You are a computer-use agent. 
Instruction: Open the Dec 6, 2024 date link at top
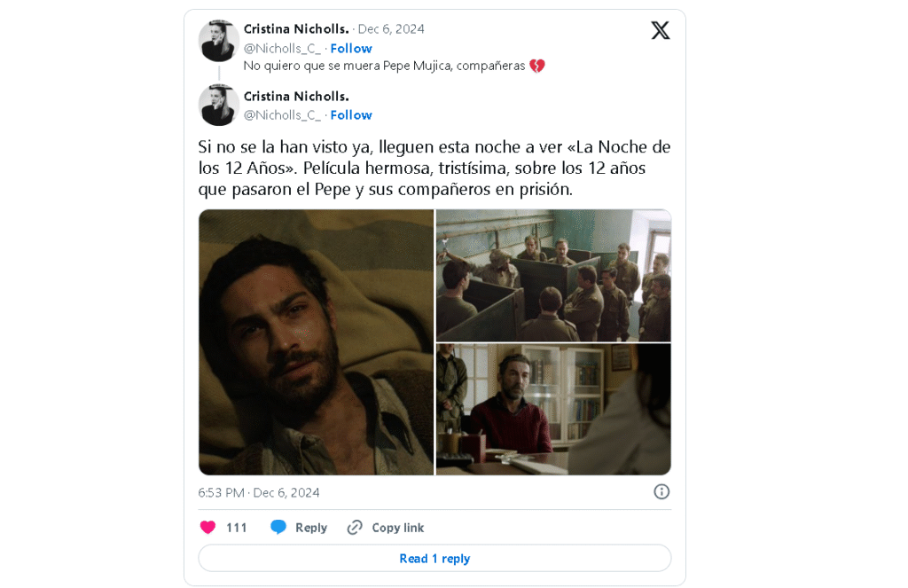coord(391,29)
